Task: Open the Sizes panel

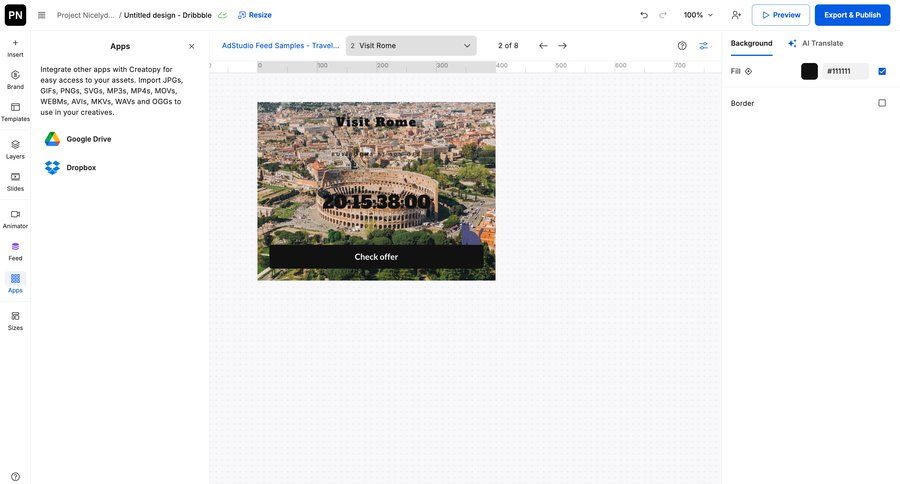Action: click(15, 320)
